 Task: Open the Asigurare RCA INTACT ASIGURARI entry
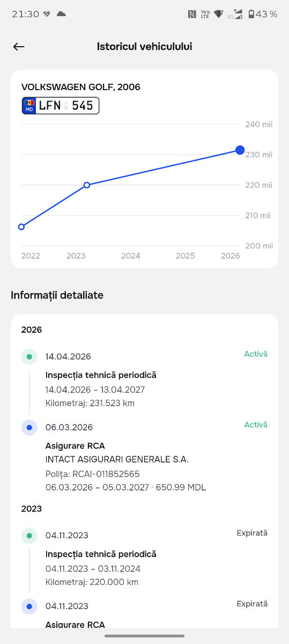point(144,457)
